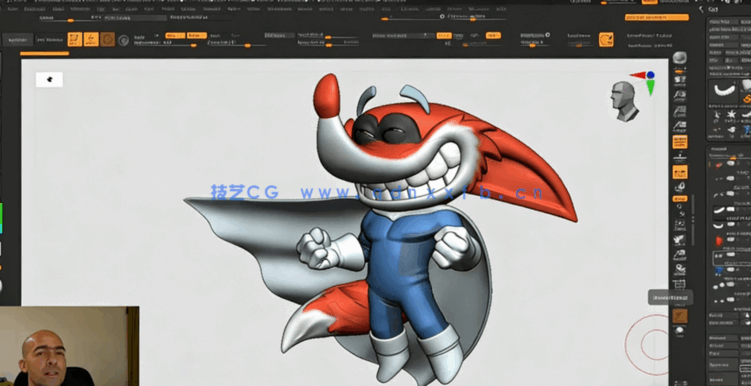Select the white star-shaped tool thumbnail

[x=731, y=115]
